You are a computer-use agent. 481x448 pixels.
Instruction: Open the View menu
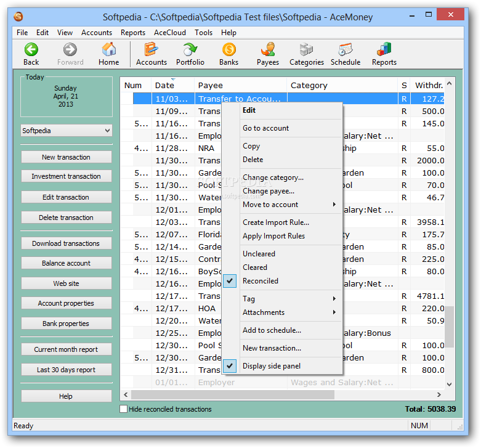(x=65, y=33)
